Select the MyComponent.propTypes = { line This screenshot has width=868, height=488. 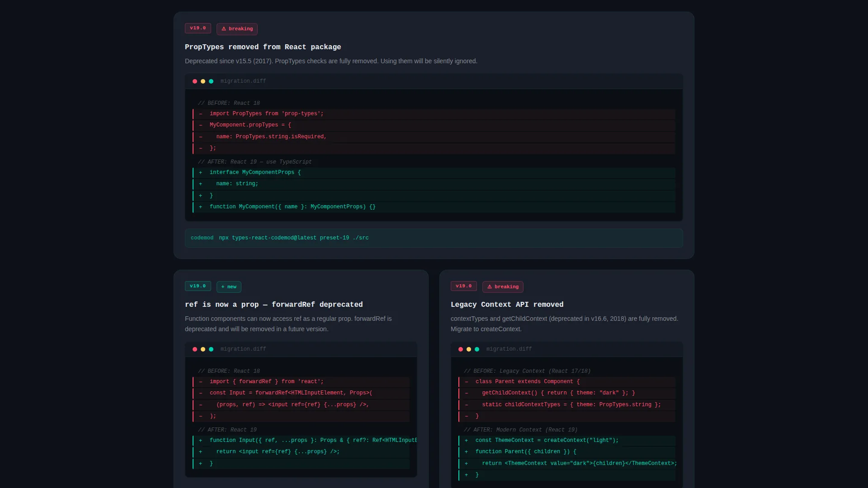coord(434,125)
